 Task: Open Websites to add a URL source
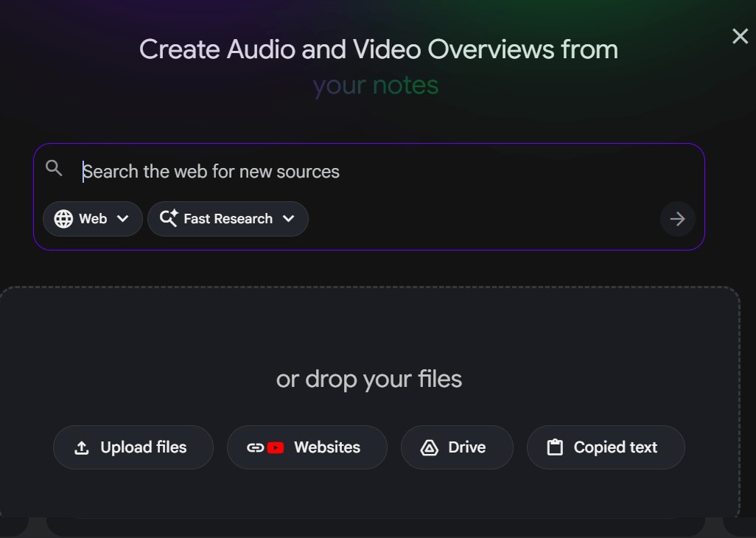point(307,447)
